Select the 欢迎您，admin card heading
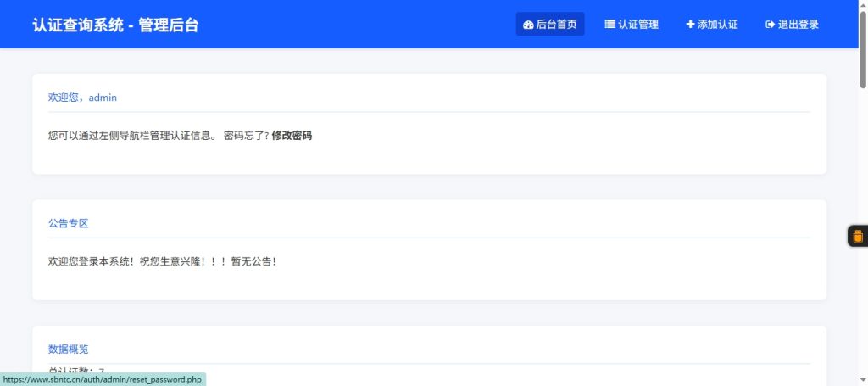Image resolution: width=868 pixels, height=386 pixels. (x=82, y=98)
